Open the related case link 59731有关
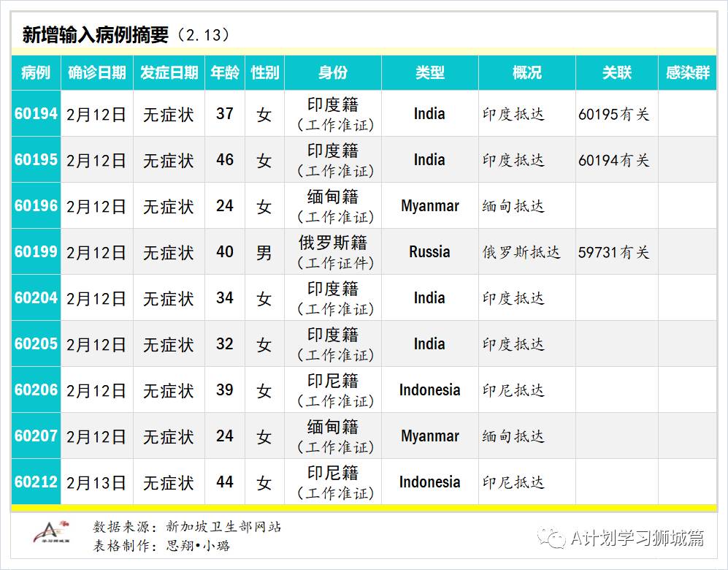 click(613, 252)
